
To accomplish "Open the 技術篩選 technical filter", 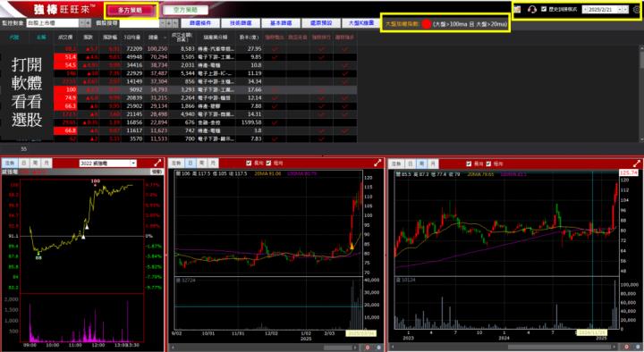I will 241,23.
